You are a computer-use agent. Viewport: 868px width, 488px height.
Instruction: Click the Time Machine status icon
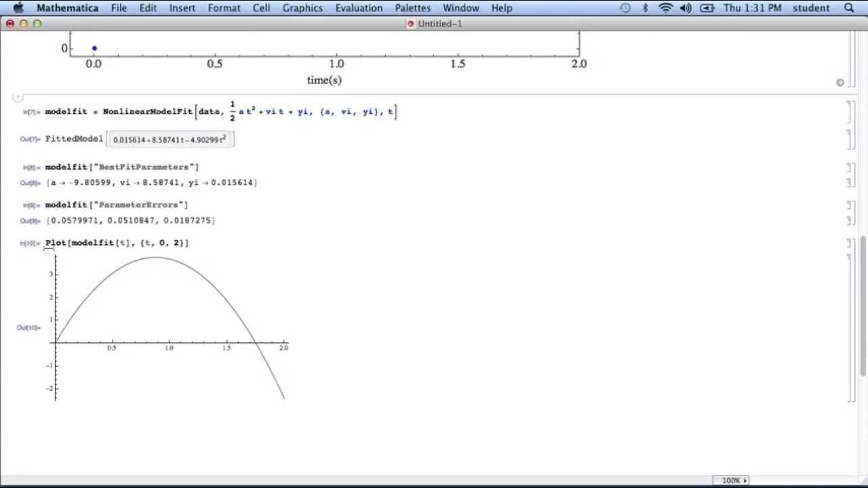point(625,8)
